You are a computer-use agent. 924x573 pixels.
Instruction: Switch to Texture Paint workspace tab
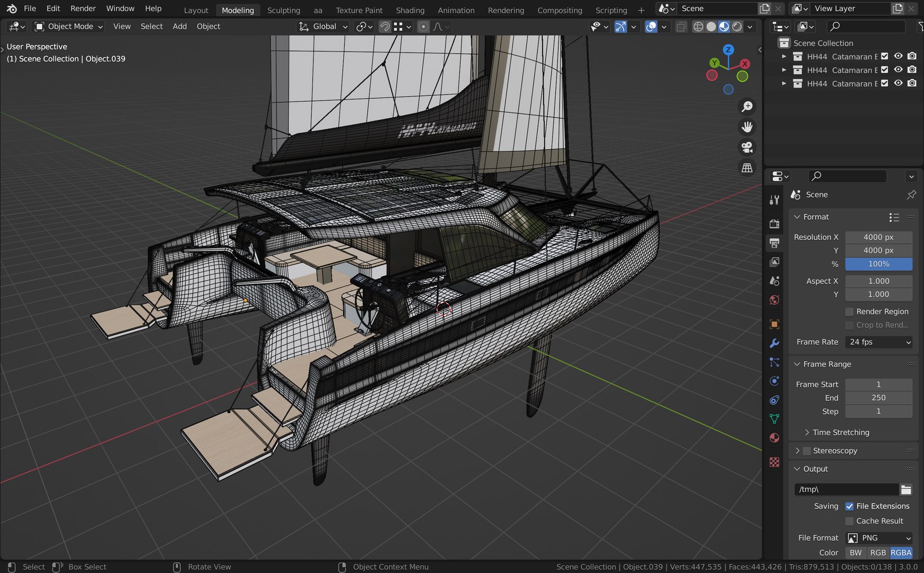359,10
